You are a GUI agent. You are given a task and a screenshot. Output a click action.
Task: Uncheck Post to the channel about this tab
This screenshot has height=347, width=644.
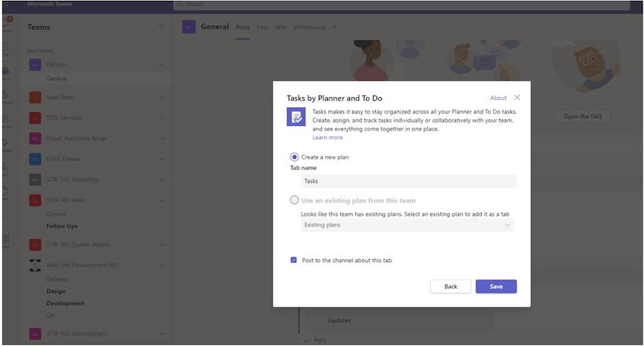pyautogui.click(x=294, y=260)
